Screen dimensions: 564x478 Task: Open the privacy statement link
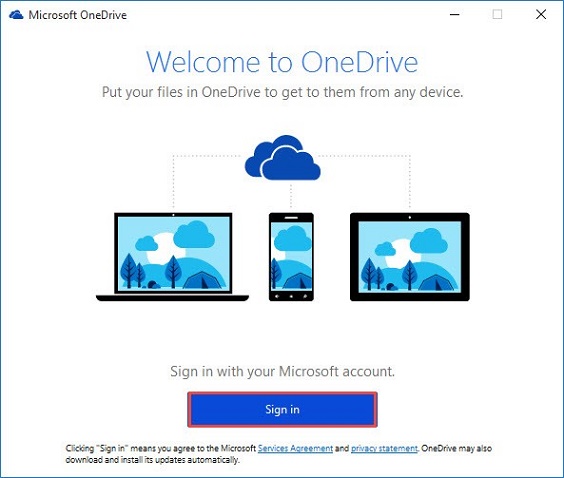coord(384,449)
